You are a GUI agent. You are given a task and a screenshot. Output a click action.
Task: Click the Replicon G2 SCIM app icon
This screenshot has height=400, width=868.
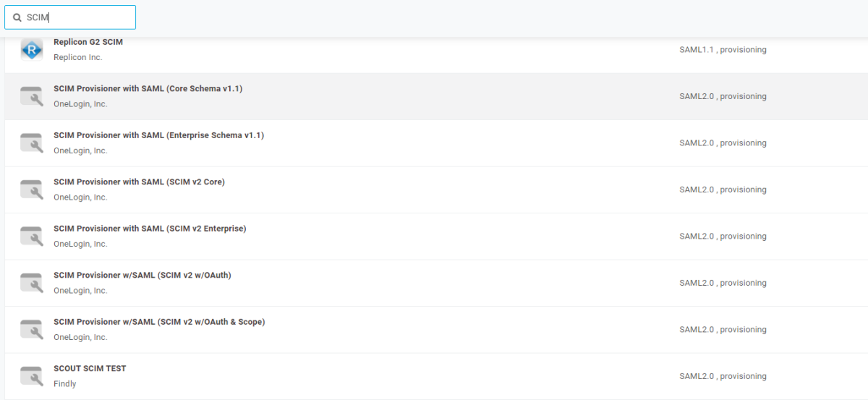pos(31,50)
